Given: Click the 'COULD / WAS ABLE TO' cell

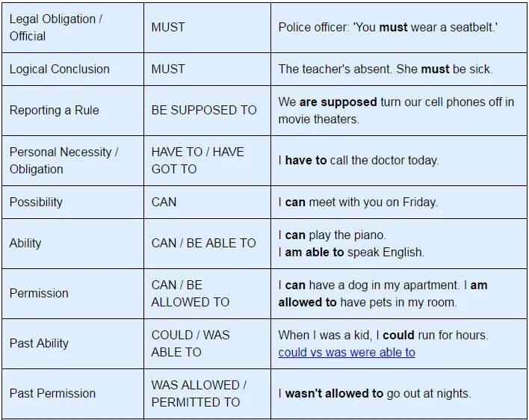Looking at the screenshot, I should click(207, 344).
